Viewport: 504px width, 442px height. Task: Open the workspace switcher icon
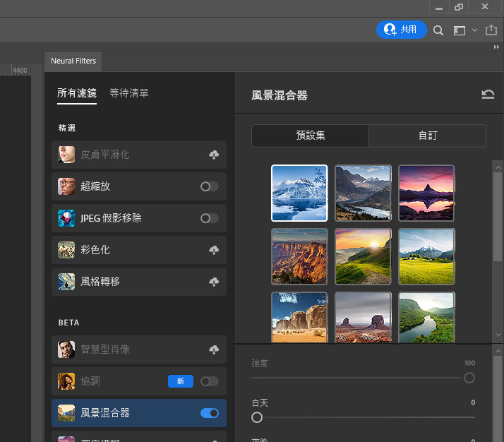(x=460, y=30)
